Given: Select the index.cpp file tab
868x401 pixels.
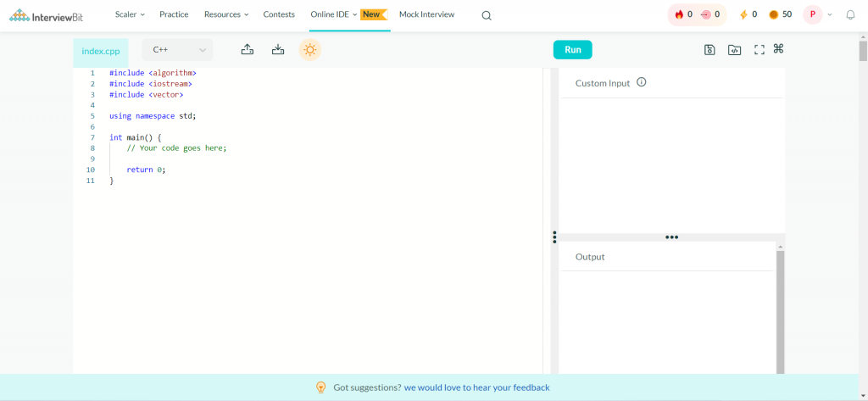Looking at the screenshot, I should click(100, 51).
